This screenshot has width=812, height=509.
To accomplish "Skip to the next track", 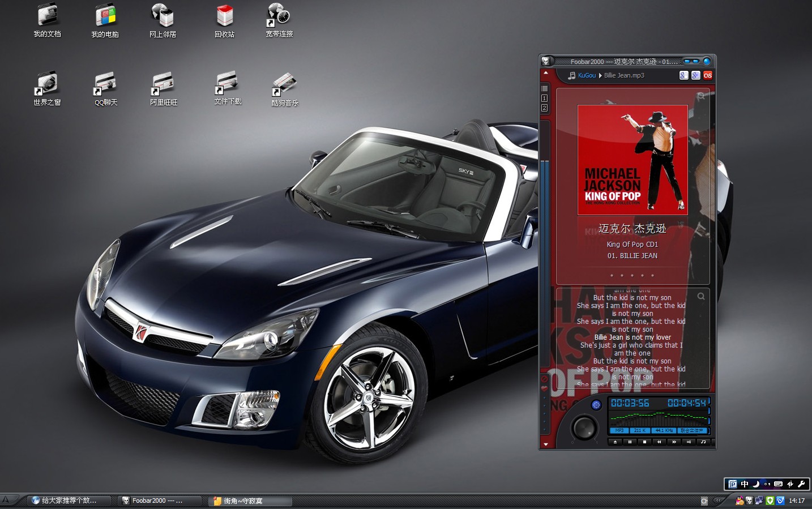I will tap(673, 442).
